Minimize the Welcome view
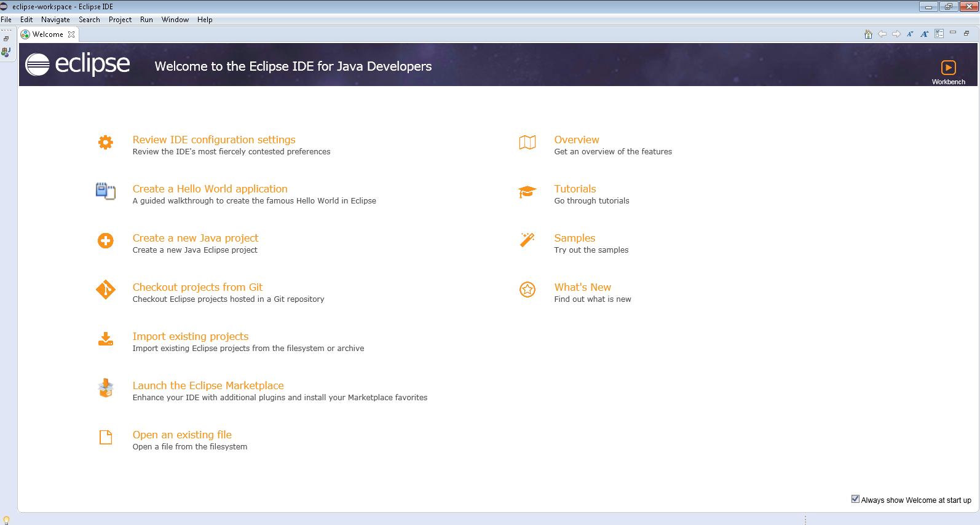Image resolution: width=980 pixels, height=525 pixels. click(x=953, y=33)
